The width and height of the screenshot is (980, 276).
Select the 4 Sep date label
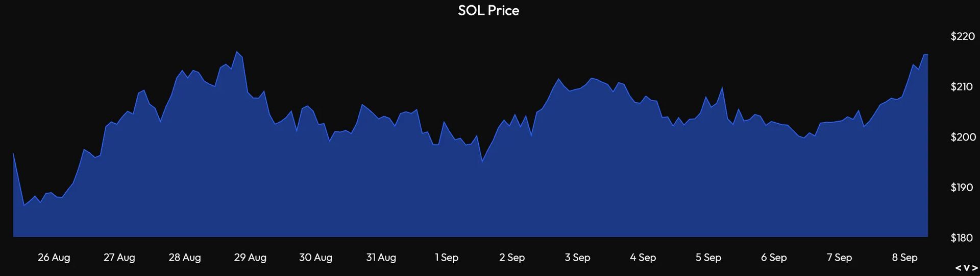(643, 258)
